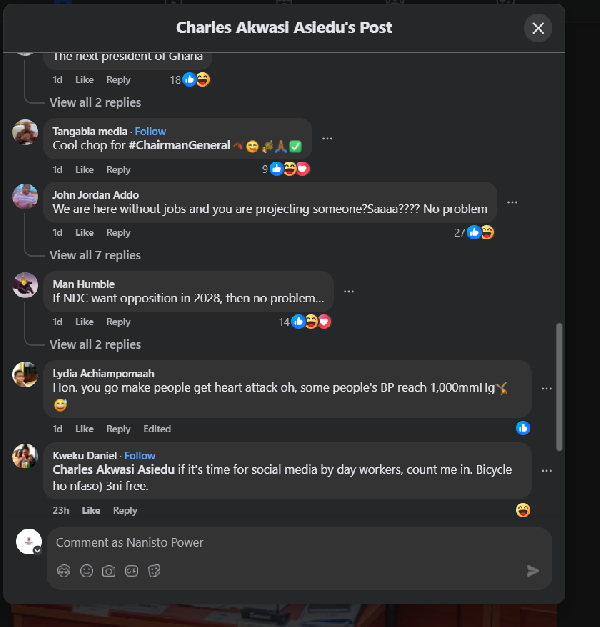This screenshot has height=627, width=600.
Task: Open the GIF picker in comment box
Action: click(x=132, y=571)
